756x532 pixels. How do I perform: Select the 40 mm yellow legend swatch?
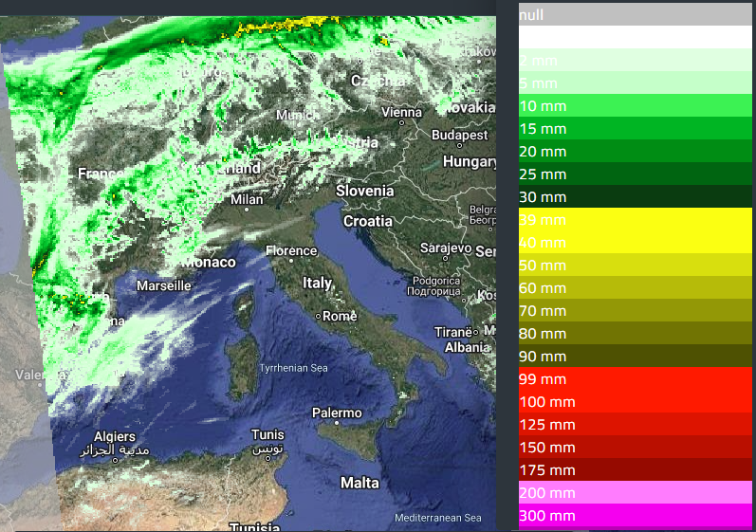[635, 242]
